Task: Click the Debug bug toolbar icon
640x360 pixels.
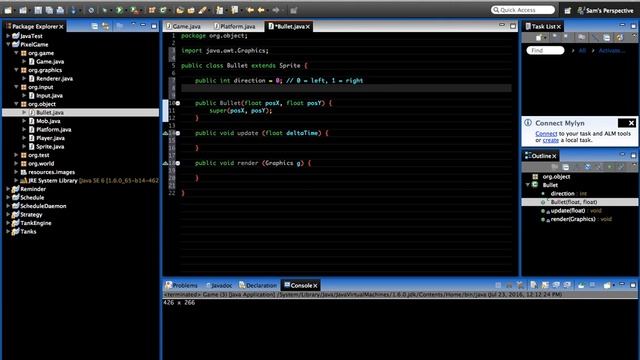Action: tap(105, 10)
